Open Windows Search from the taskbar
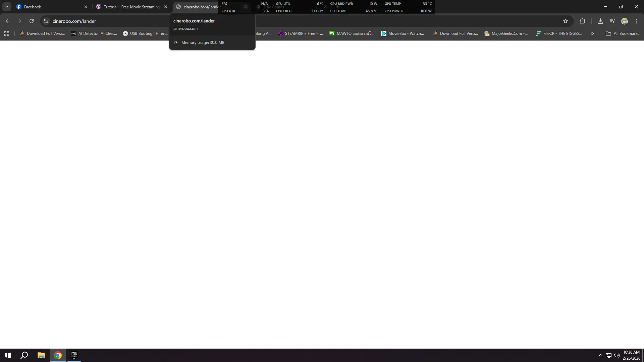 [x=24, y=355]
